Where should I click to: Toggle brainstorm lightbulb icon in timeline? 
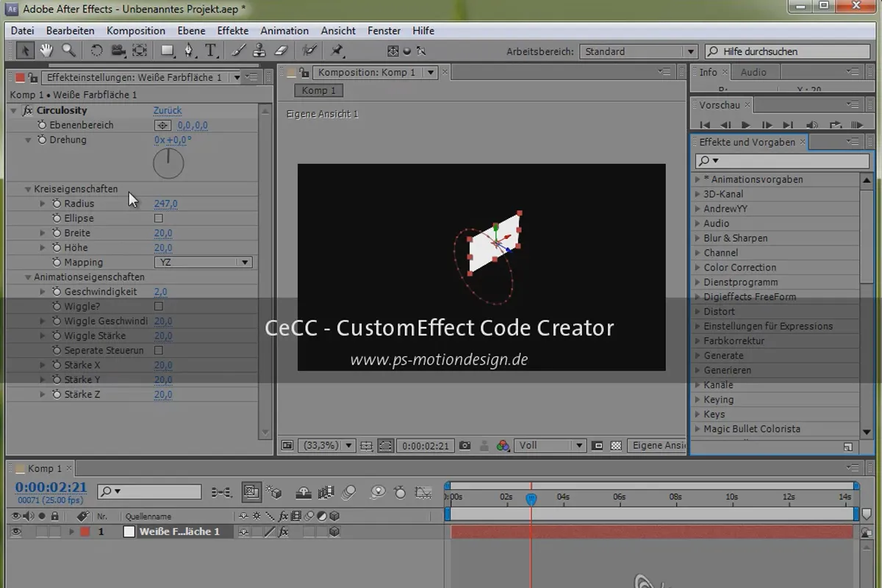tap(378, 492)
